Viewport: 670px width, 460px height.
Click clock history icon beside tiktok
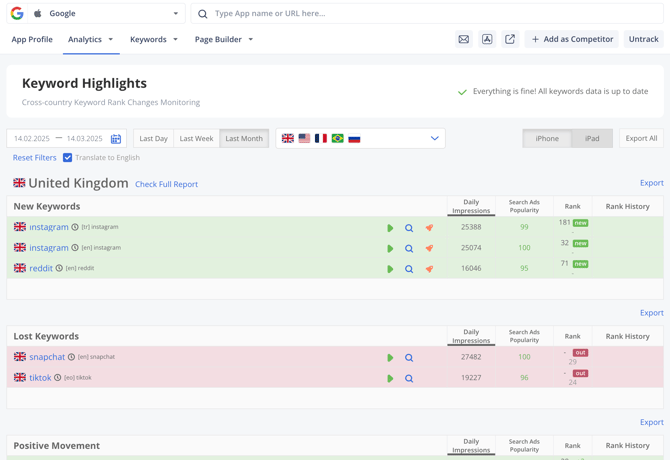[58, 378]
